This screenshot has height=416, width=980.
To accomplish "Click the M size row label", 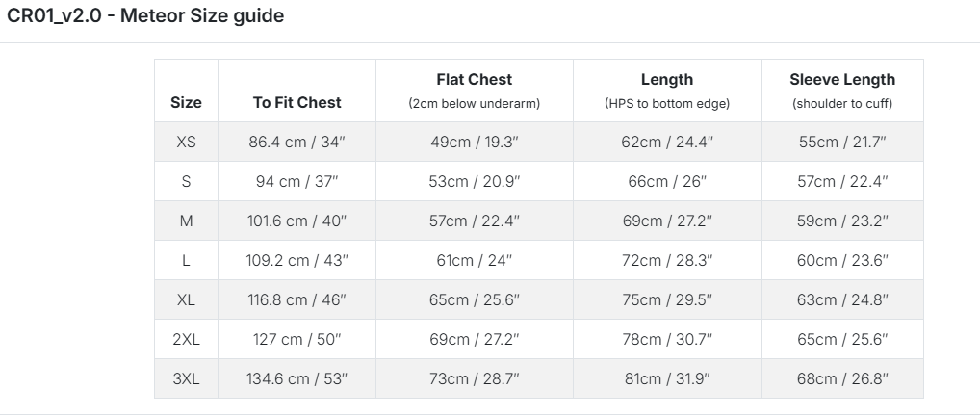I will pos(186,221).
